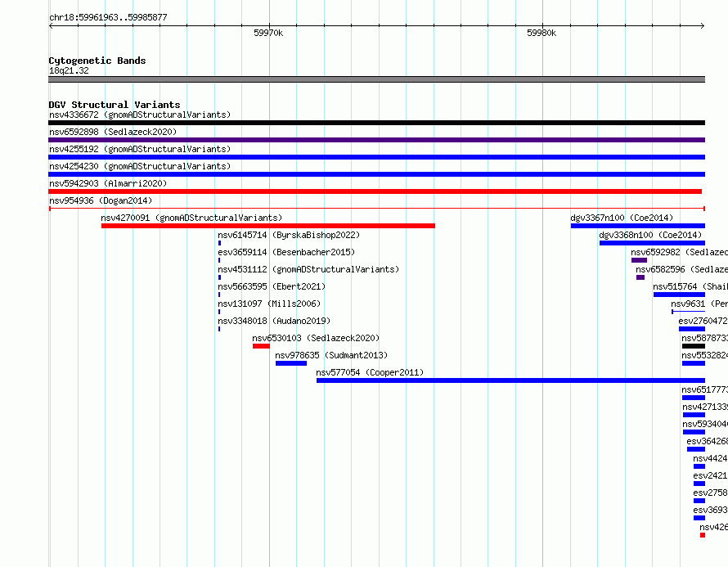Click the chr18:59961963..59985877 coordinates text
Viewport: 728px width, 567px height.
click(x=108, y=17)
